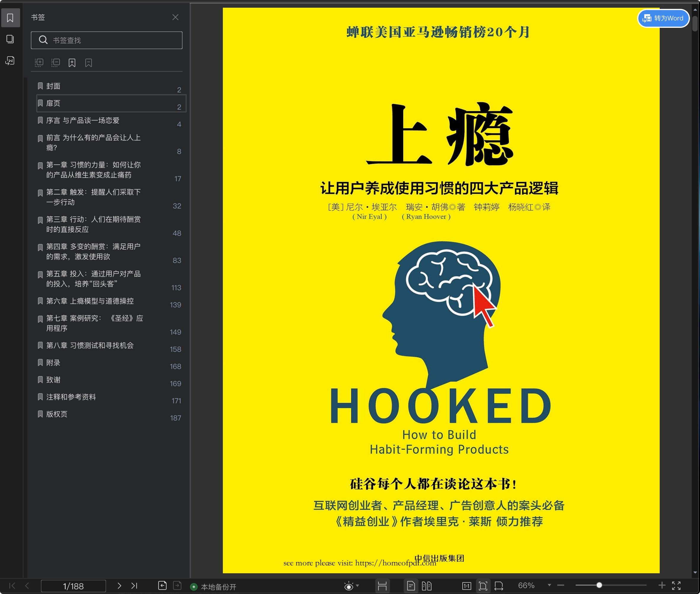This screenshot has height=594, width=700.
Task: Open 第四章 多变的酬赏 bookmark
Action: coord(111,252)
